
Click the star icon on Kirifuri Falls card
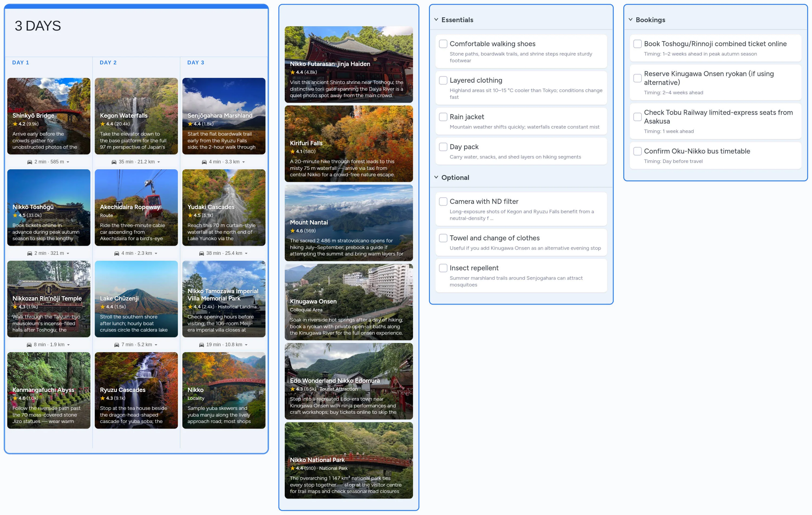coord(292,152)
